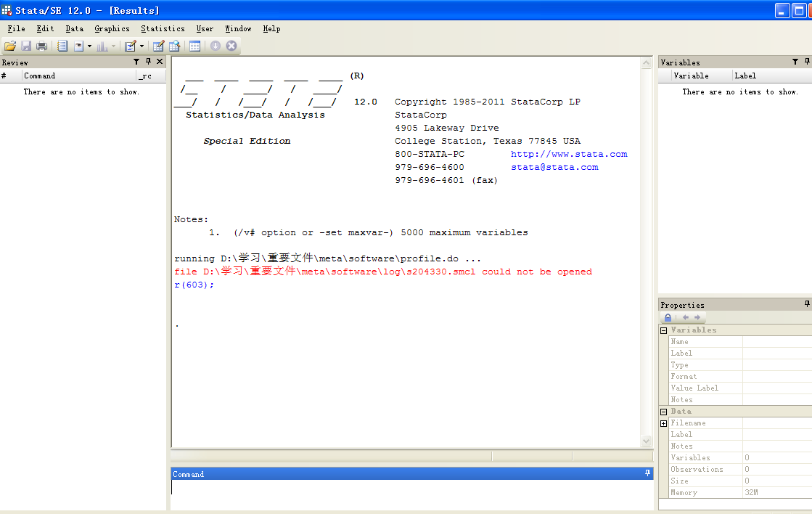Click the # column header in Review
Image resolution: width=812 pixels, height=514 pixels.
coord(10,76)
